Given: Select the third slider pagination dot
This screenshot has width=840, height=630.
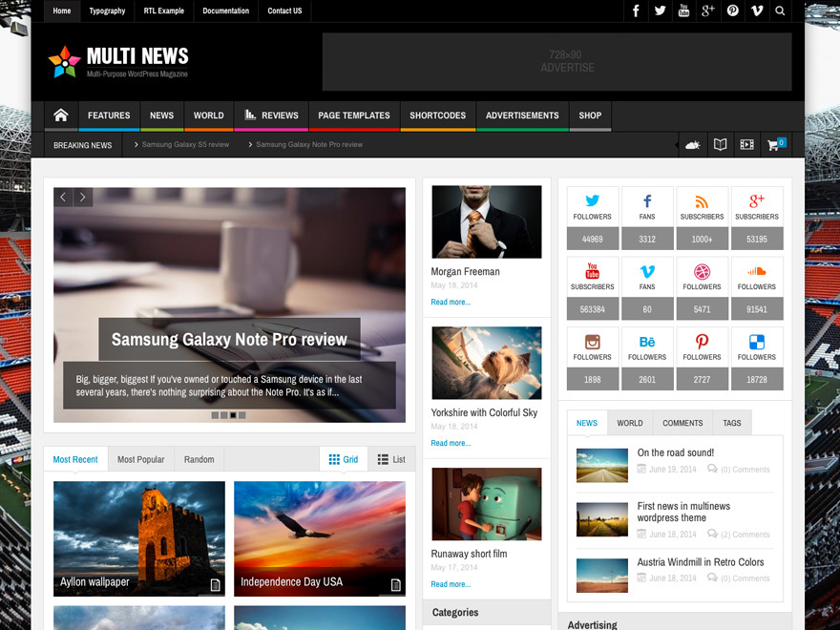Looking at the screenshot, I should [x=233, y=415].
